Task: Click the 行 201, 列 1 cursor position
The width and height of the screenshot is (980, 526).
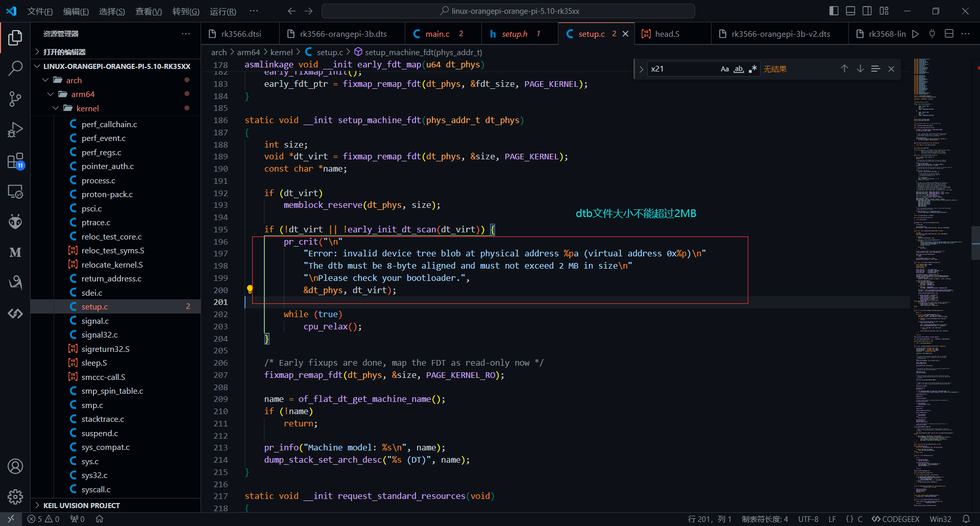Action: [709, 519]
